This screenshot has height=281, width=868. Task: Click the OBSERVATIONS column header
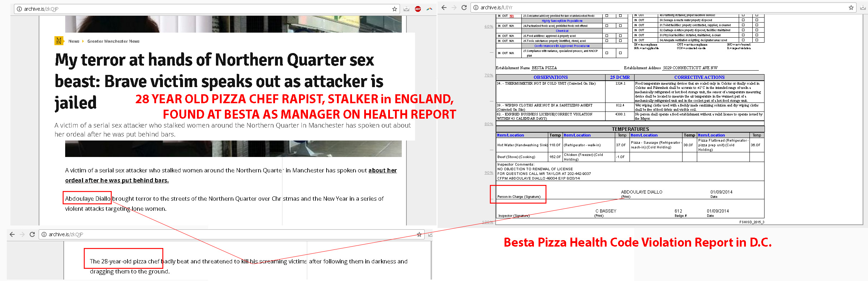(x=550, y=77)
